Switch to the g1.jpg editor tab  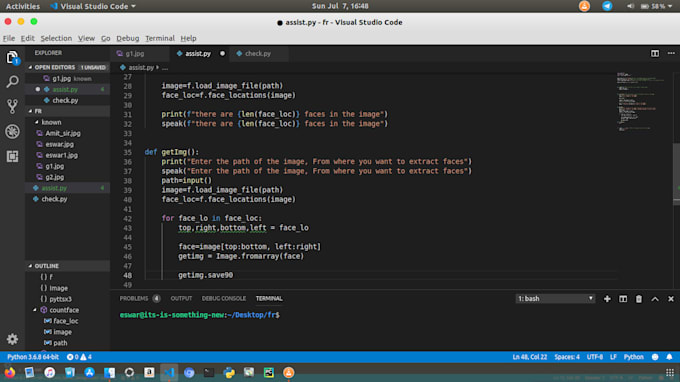[x=139, y=54]
